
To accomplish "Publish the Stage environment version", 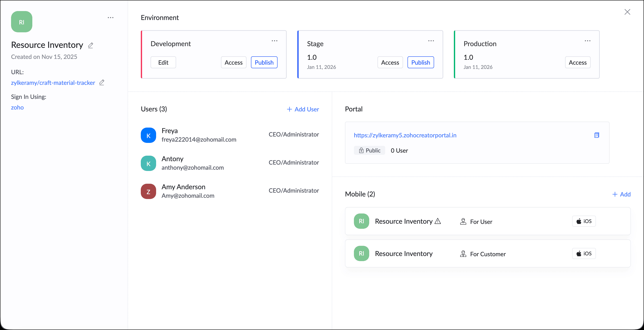I will point(420,63).
